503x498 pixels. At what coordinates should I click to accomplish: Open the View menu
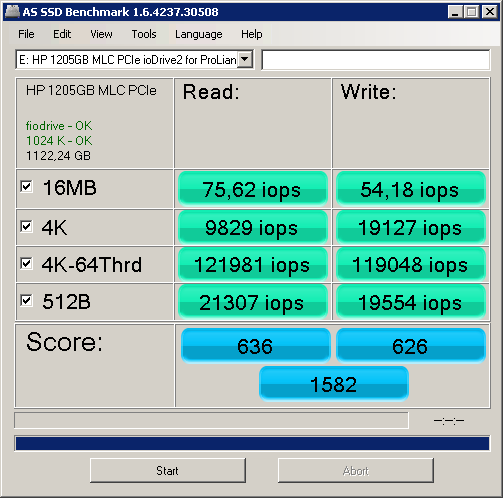point(101,34)
